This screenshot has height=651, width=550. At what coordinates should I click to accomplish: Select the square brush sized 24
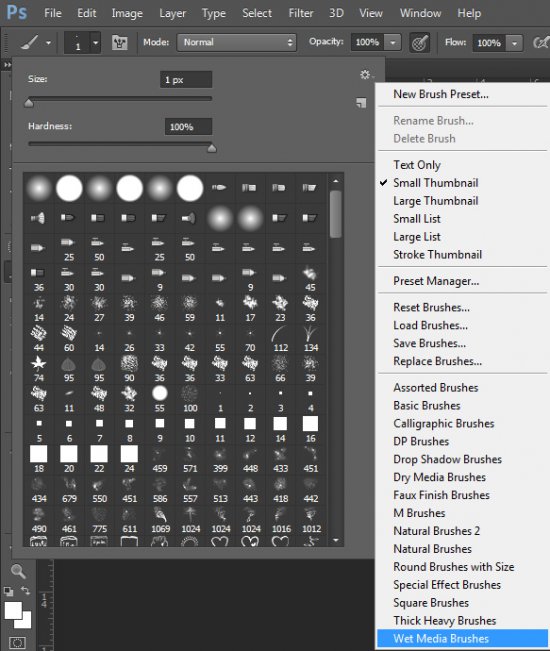[x=129, y=459]
